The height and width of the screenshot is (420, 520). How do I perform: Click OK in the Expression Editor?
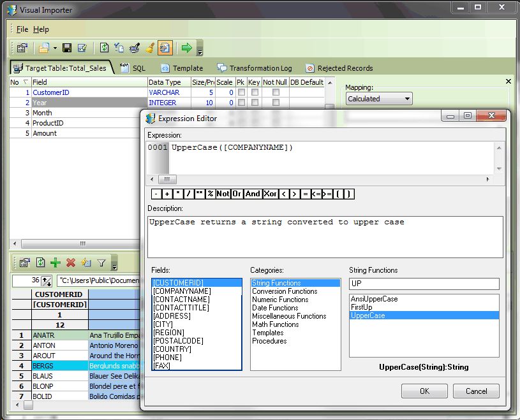424,391
